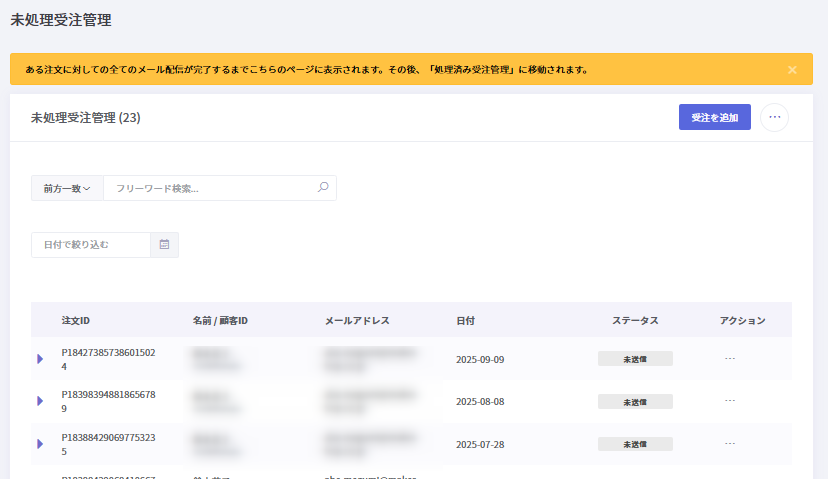
Task: Open action menu for 2025-07-28 order
Action: (x=730, y=444)
